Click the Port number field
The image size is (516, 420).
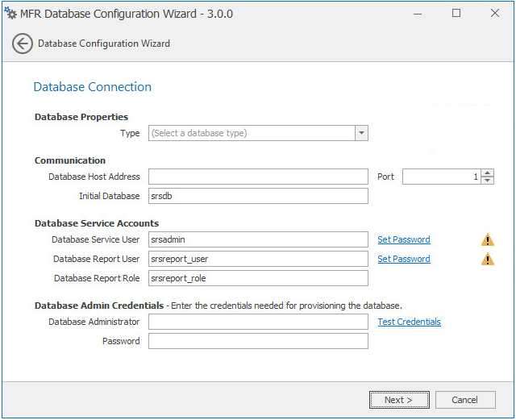pos(441,177)
